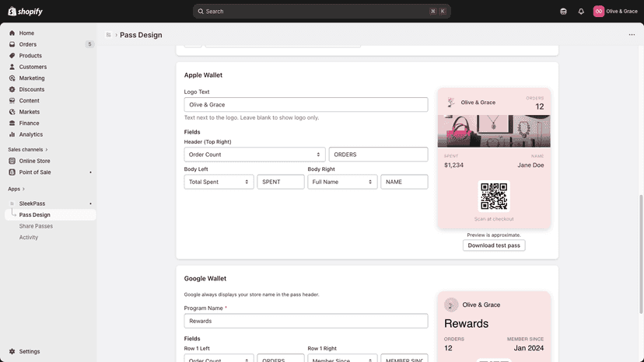This screenshot has height=362, width=644.
Task: Open the notifications bell icon
Action: (581, 12)
